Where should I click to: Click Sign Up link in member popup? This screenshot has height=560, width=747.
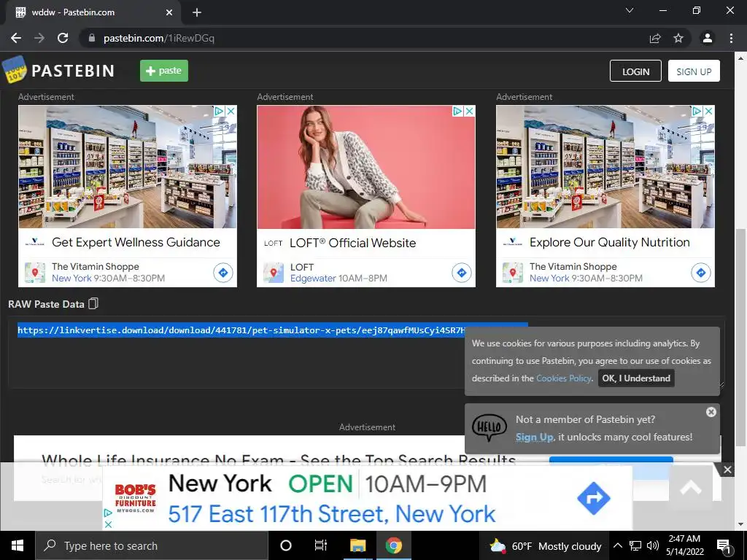[534, 437]
